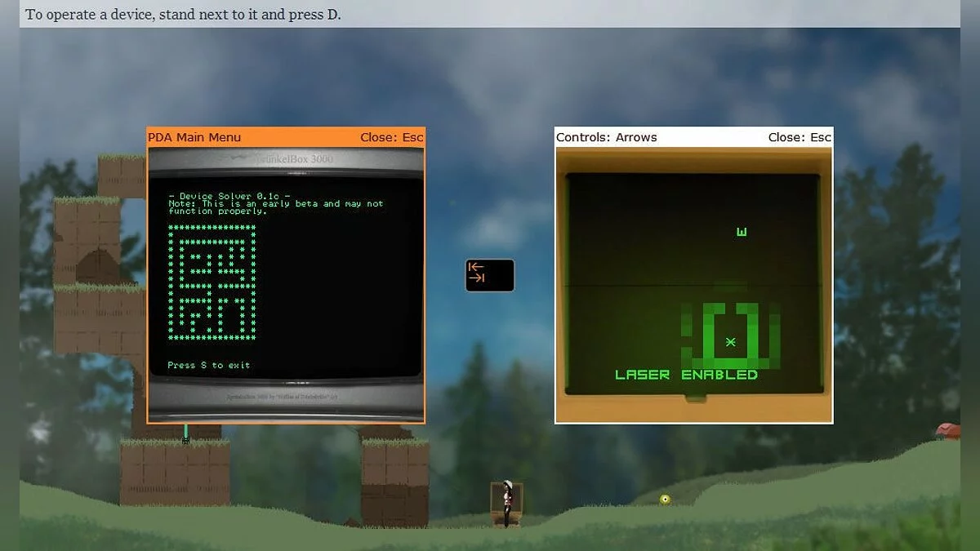Image resolution: width=980 pixels, height=551 pixels.
Task: Click the '- Device Solver 0.1c -' heading
Action: [229, 196]
